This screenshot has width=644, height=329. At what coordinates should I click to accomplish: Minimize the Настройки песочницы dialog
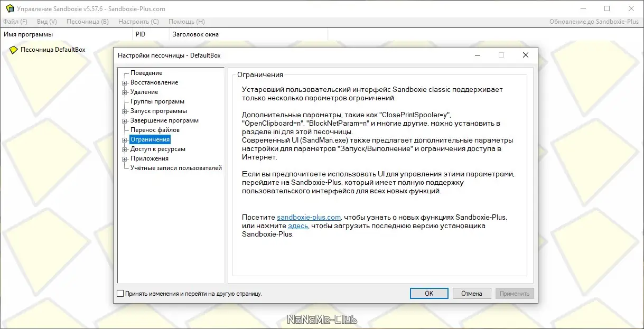click(x=477, y=55)
